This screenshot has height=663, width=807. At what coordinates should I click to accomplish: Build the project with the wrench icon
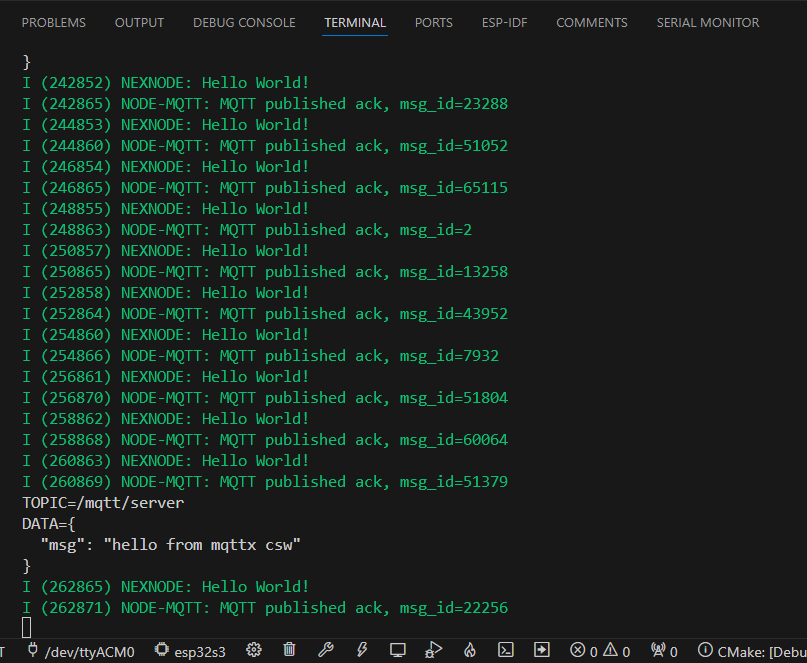pos(325,651)
